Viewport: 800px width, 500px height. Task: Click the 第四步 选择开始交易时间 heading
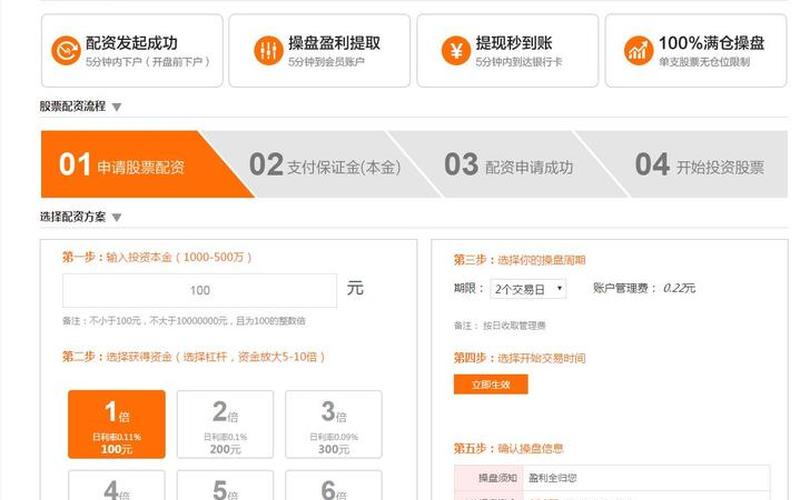pos(519,358)
